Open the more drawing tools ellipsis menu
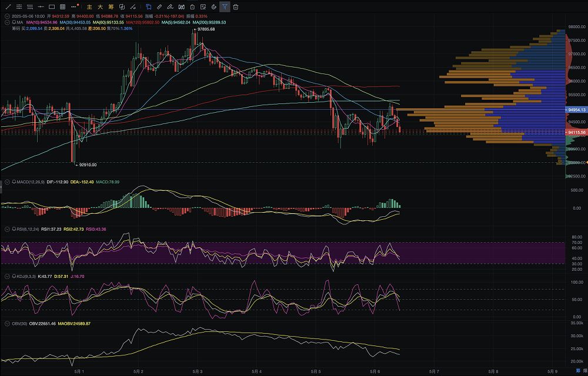Image resolution: width=588 pixels, height=376 pixels. (x=73, y=7)
